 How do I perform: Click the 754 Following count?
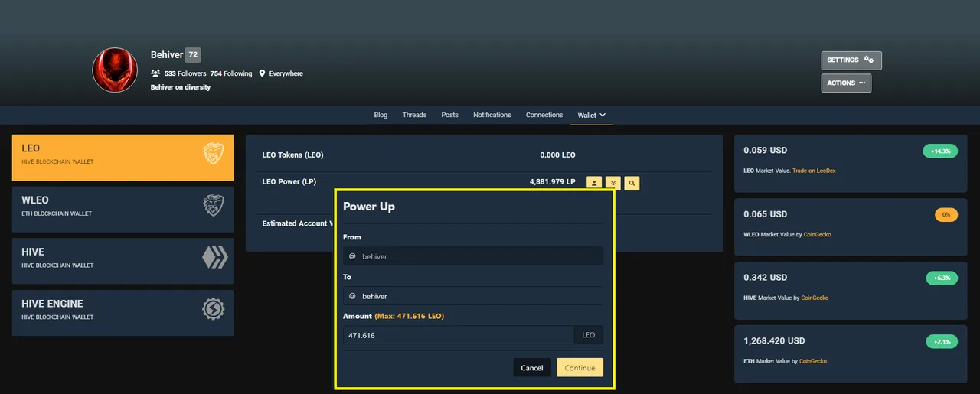pyautogui.click(x=231, y=73)
